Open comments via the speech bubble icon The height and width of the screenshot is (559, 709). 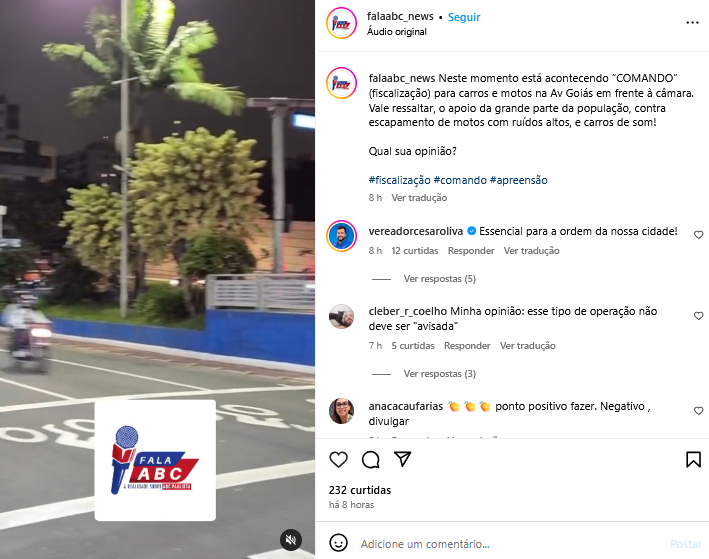click(370, 460)
